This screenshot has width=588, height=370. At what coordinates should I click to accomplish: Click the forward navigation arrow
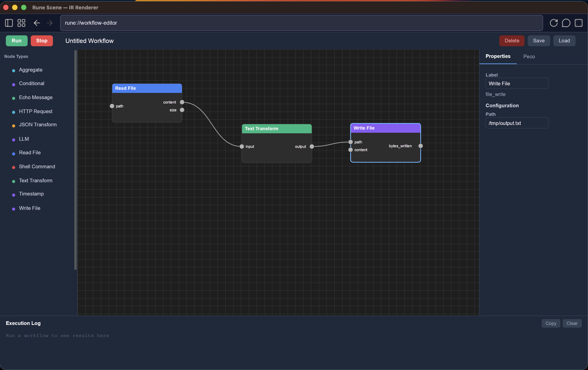click(x=49, y=23)
